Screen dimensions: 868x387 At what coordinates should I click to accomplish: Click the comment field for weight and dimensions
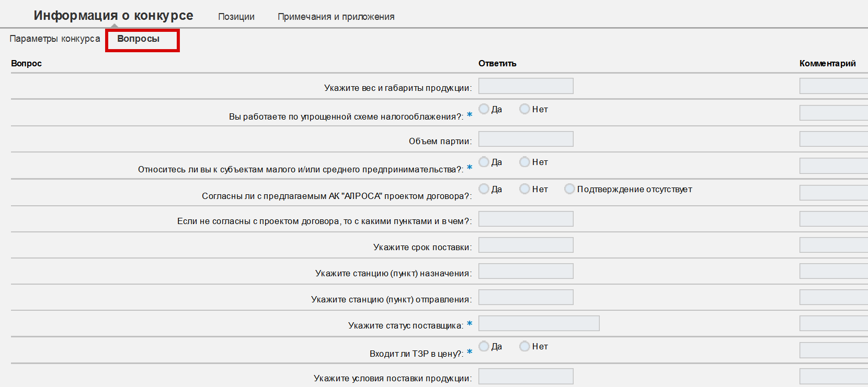coord(833,86)
